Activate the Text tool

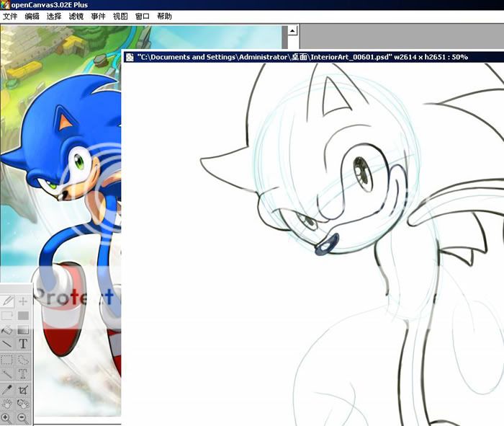23,345
